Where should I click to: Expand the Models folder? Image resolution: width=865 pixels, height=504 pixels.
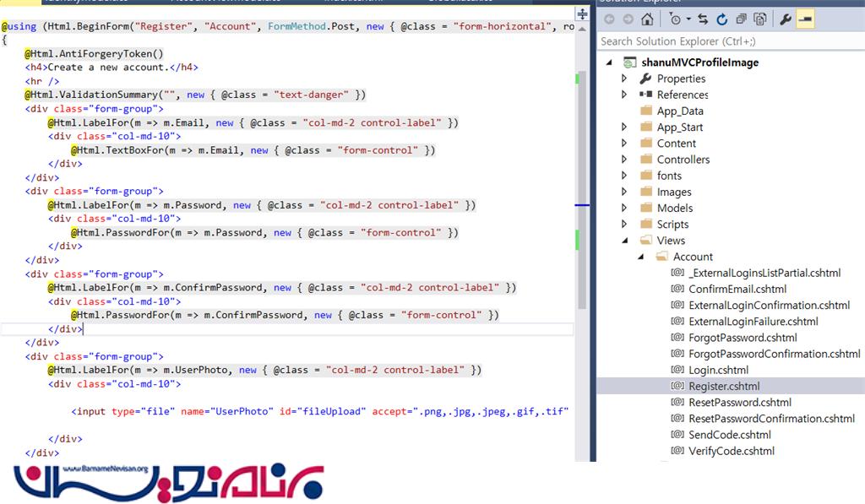[624, 208]
